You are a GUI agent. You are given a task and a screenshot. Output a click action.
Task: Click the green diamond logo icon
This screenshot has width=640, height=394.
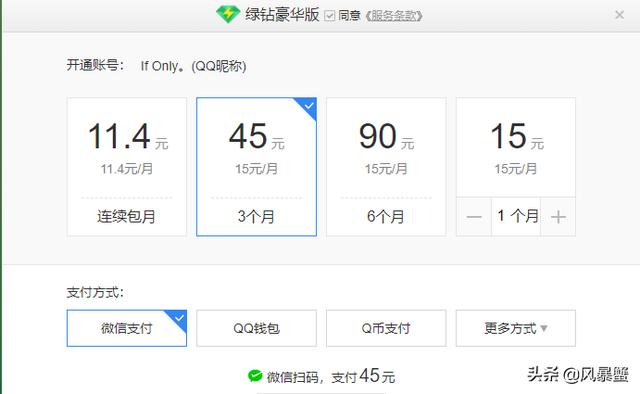[228, 15]
